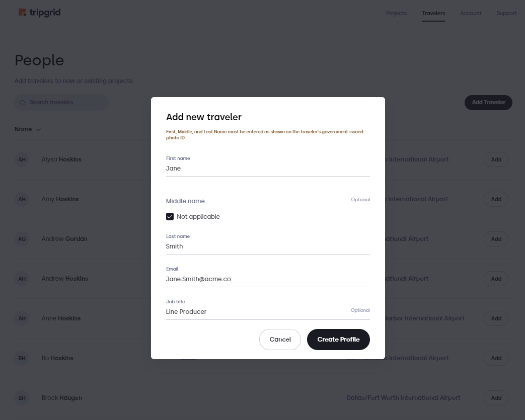
Task: Open the Projects tab
Action: pos(396,13)
